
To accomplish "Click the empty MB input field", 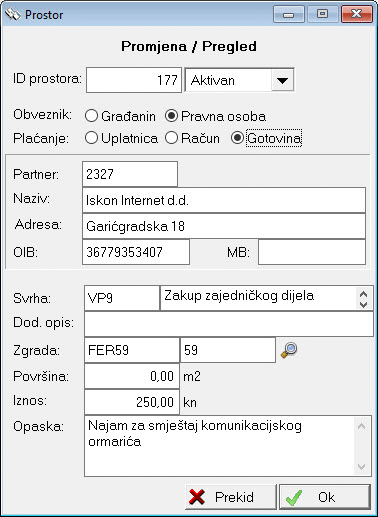I will [x=312, y=252].
